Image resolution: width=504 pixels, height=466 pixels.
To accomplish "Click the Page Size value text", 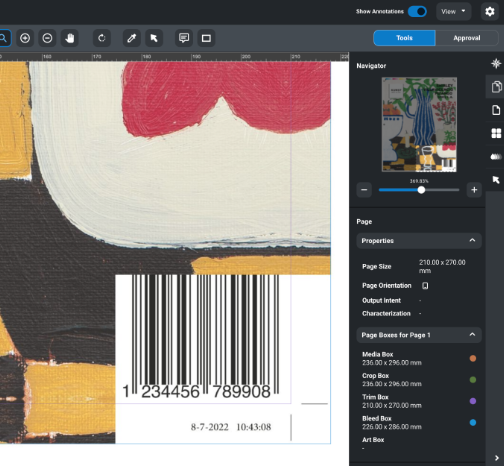I will [x=442, y=266].
